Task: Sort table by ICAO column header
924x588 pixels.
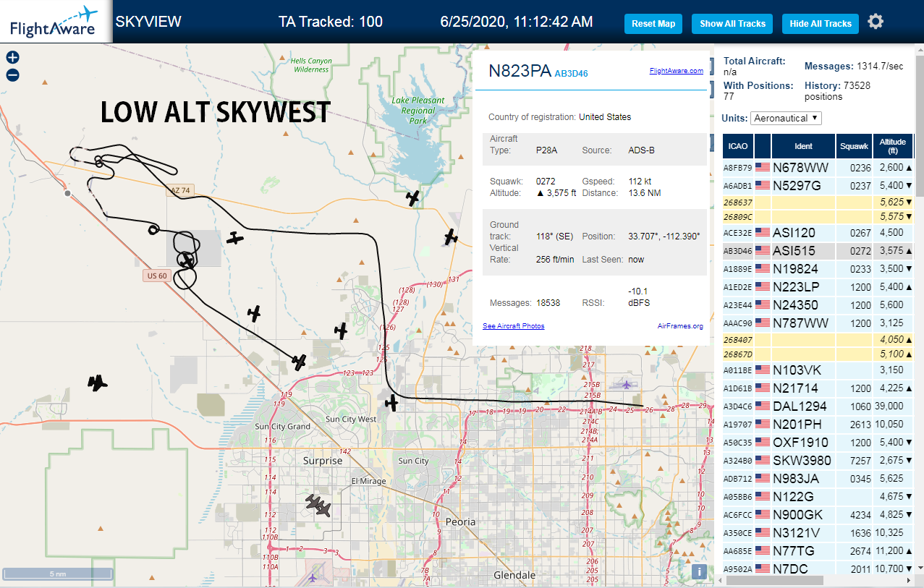Action: (738, 146)
